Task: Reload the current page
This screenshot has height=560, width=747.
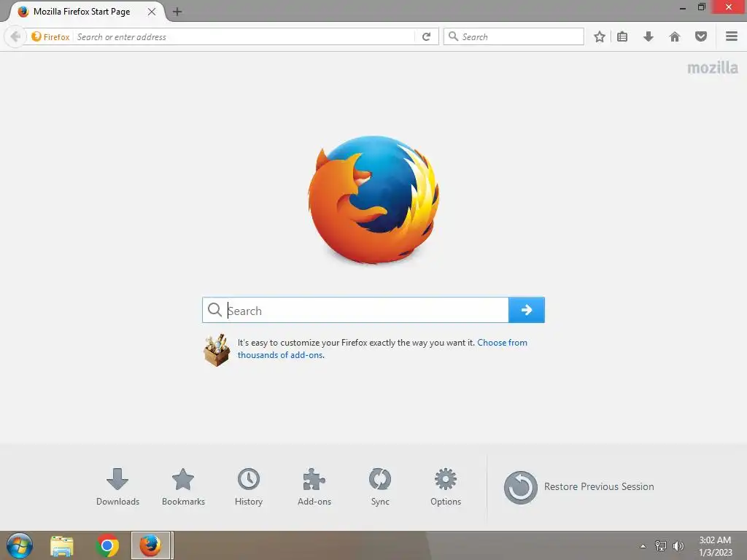Action: point(426,36)
